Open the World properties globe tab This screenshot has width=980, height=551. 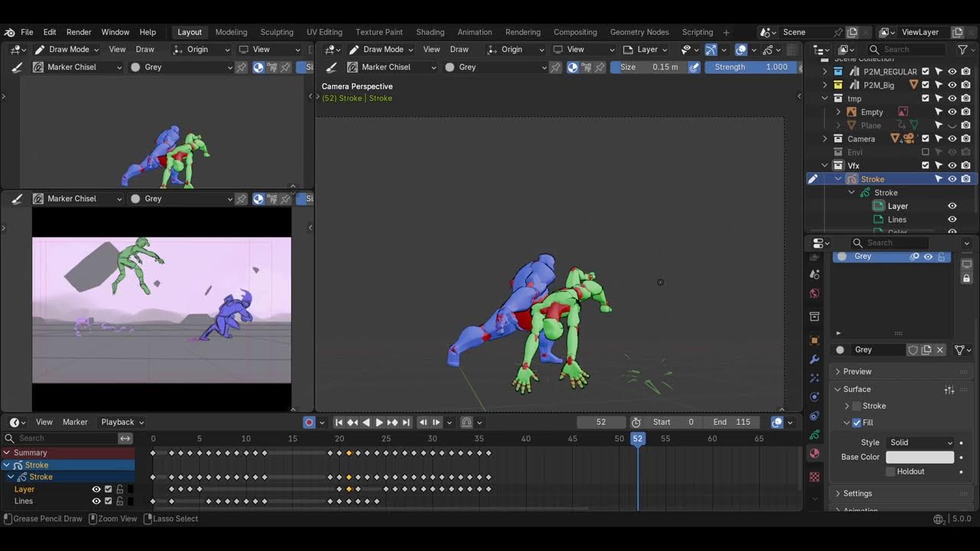pyautogui.click(x=815, y=293)
